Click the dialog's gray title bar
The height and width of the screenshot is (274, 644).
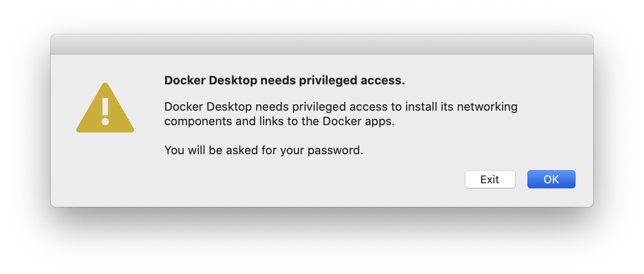point(322,44)
